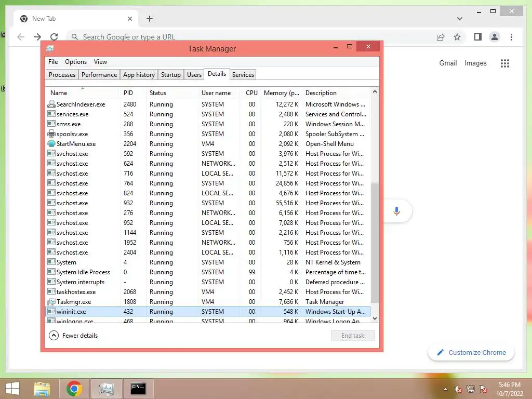Open Chrome's side panel icon
Screen dimensions: 532x399
[478, 37]
